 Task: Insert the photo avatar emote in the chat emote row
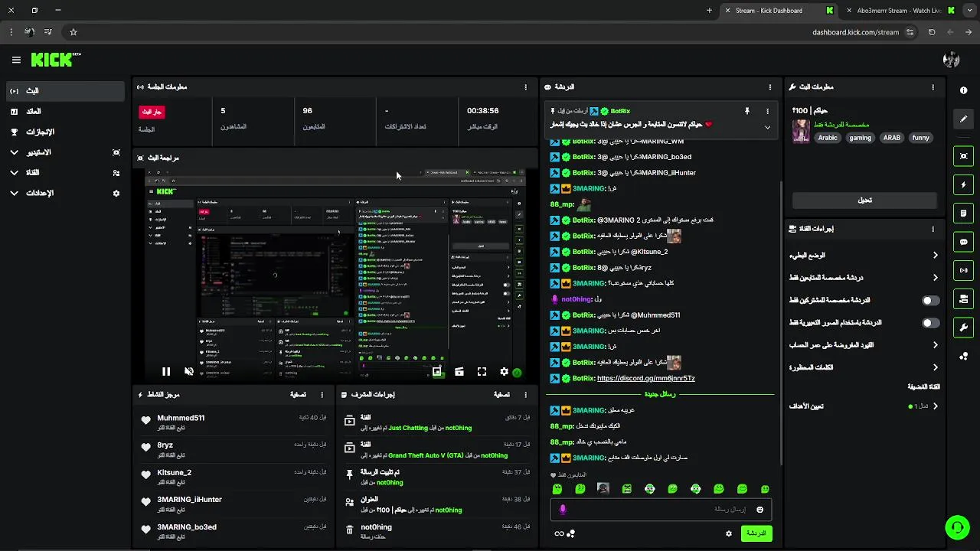[x=603, y=489]
